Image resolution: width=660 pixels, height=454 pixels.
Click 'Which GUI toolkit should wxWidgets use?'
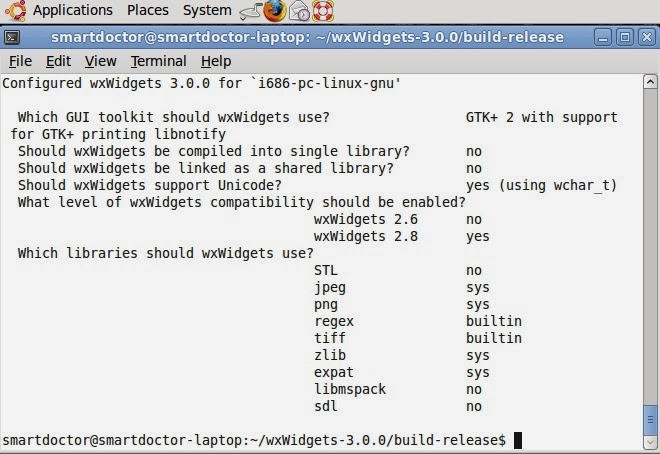coord(173,117)
